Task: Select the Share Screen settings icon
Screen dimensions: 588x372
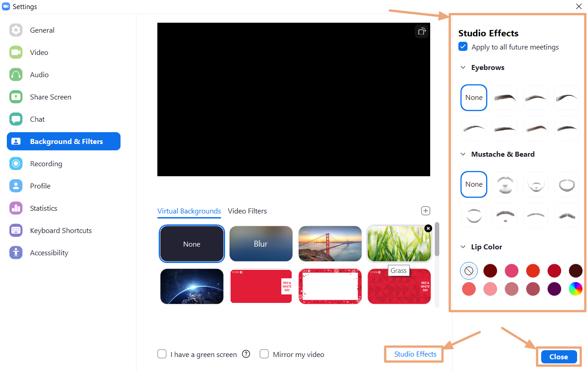Action: (x=16, y=97)
